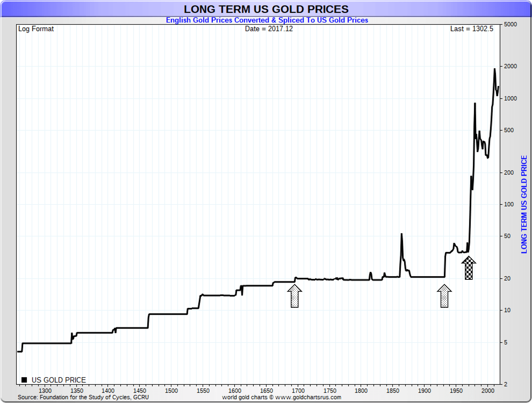
Task: Click the blue subtitle "English Gold Prices Converted & Spliced"
Action: coord(235,20)
